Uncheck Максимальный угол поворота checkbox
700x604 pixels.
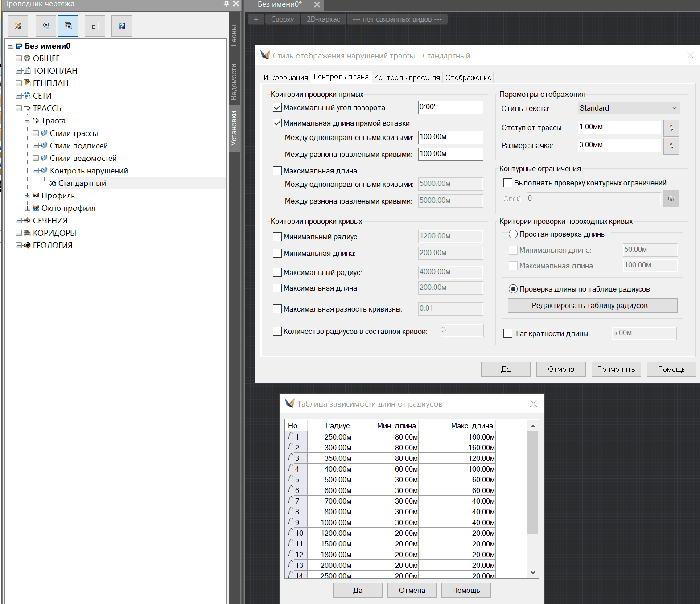pyautogui.click(x=277, y=107)
